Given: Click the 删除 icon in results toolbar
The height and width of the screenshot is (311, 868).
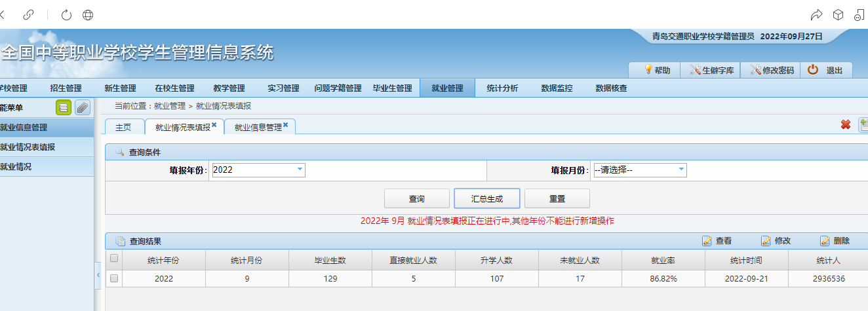Looking at the screenshot, I should click(x=825, y=241).
